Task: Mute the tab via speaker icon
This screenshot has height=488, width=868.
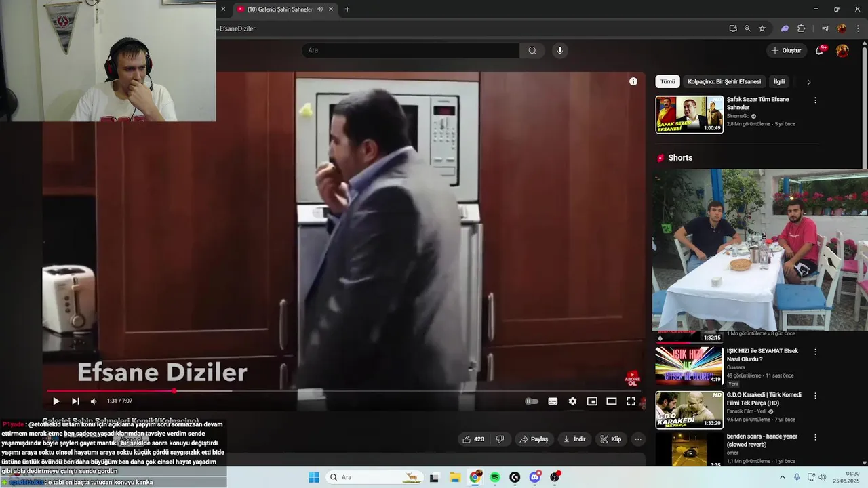Action: click(x=320, y=9)
